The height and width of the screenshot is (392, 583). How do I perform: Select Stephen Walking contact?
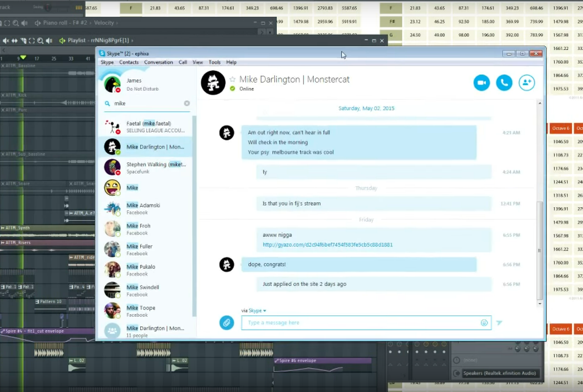146,168
